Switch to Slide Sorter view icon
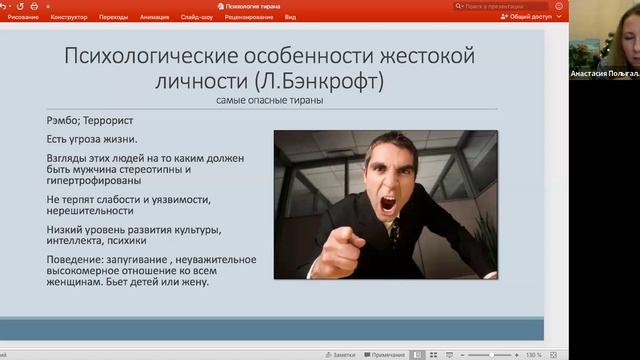Screen dimensions: 640x360 coord(433,355)
